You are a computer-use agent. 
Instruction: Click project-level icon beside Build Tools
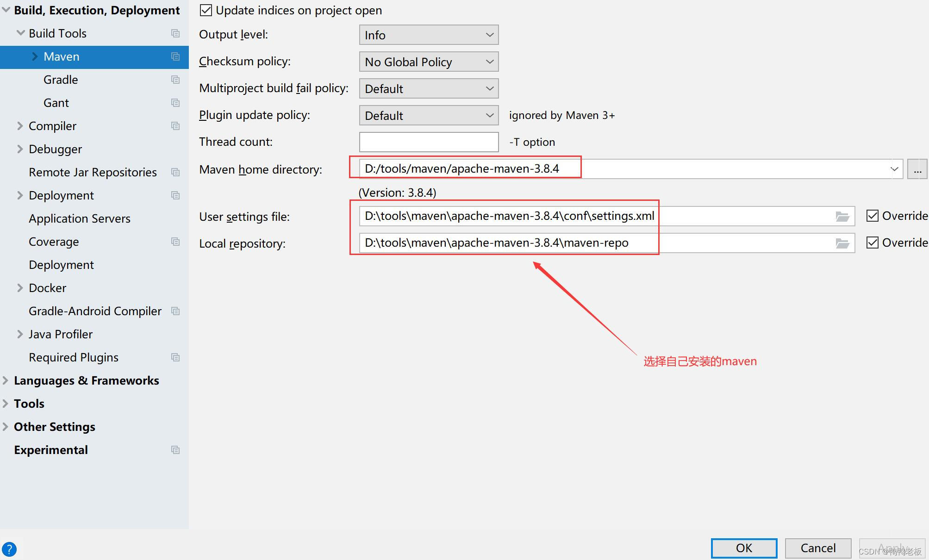coord(175,33)
